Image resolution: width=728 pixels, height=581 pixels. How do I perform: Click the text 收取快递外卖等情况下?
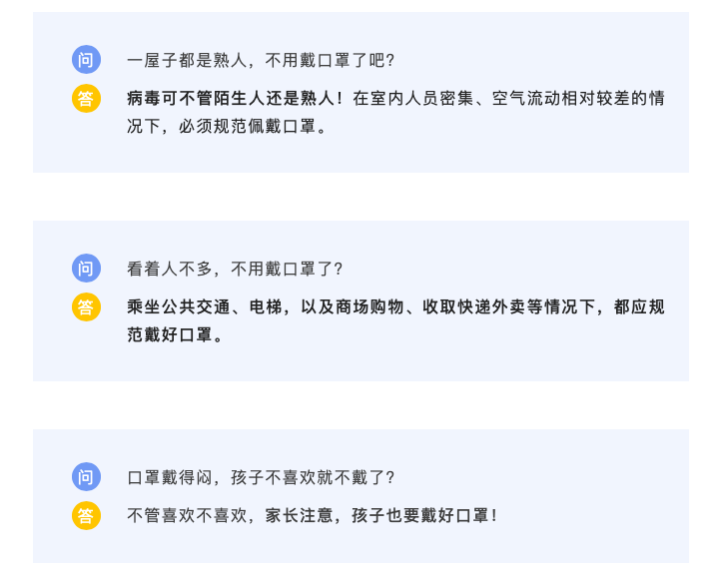pyautogui.click(x=509, y=306)
